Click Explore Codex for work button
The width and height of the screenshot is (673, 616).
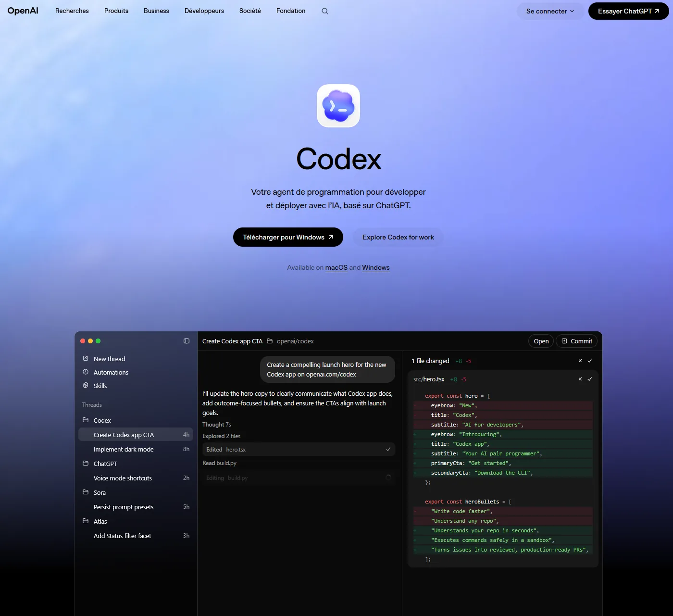(x=398, y=237)
